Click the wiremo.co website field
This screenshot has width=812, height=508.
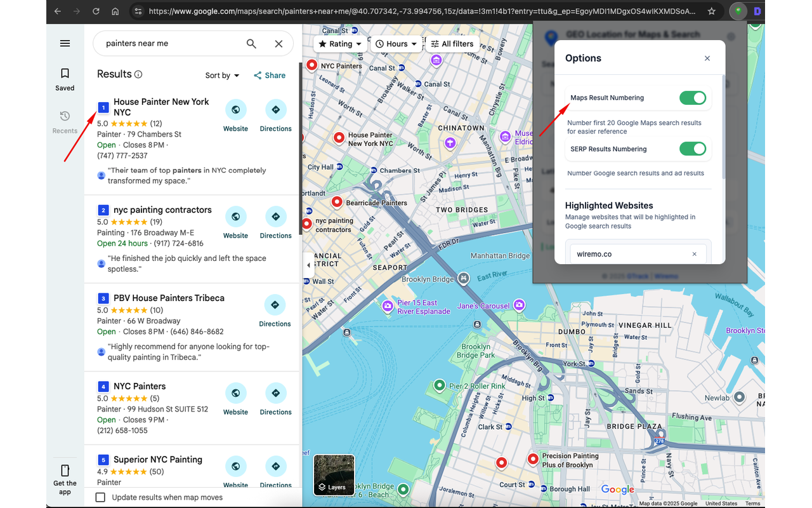click(638, 254)
